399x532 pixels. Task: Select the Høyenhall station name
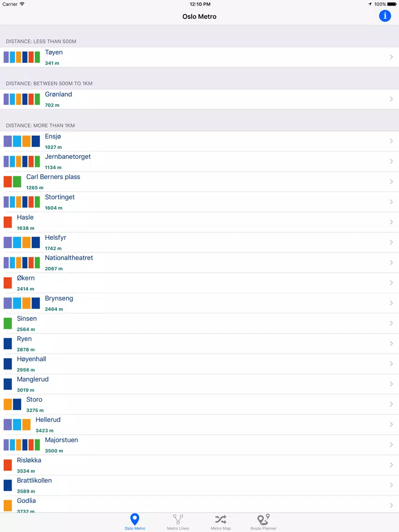[x=31, y=359]
